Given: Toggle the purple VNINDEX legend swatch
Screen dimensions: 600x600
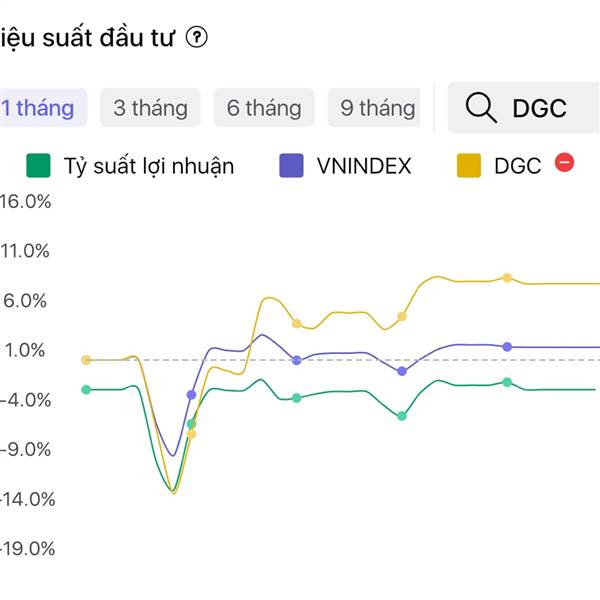Looking at the screenshot, I should pyautogui.click(x=291, y=166).
